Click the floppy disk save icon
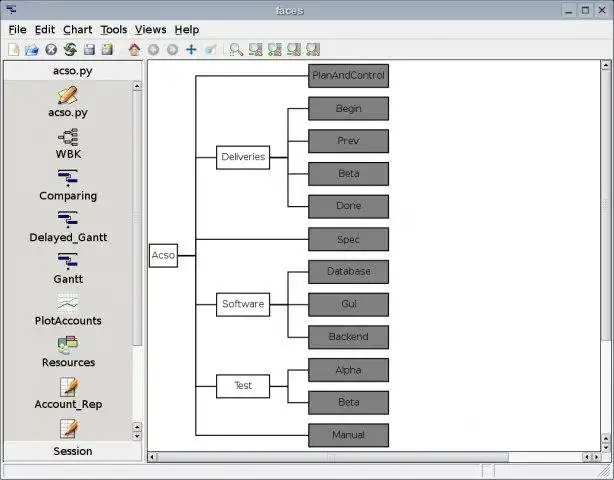Screen dimensions: 614x480 [89, 50]
